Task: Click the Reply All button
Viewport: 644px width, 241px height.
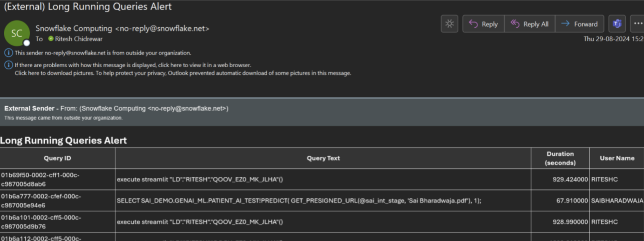Action: [530, 24]
